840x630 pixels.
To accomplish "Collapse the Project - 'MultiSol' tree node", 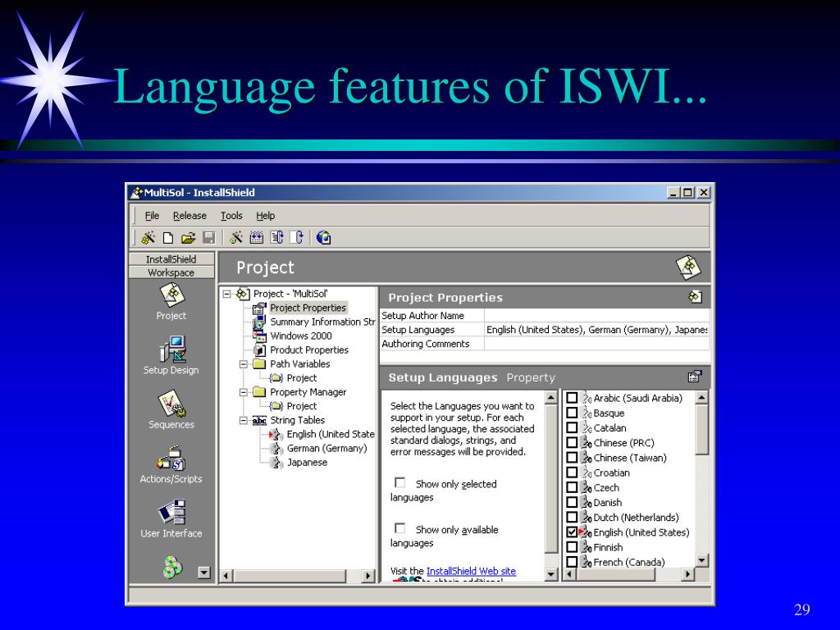I will [x=226, y=294].
